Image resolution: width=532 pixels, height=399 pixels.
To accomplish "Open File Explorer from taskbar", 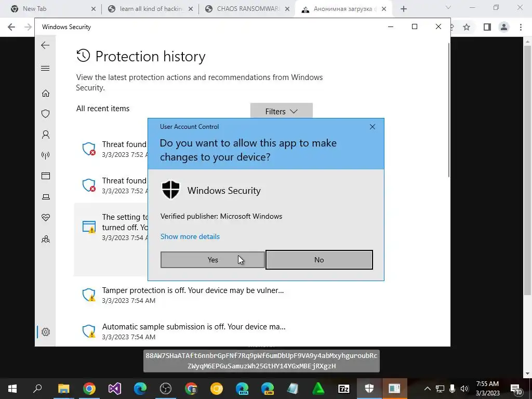I will [x=63, y=389].
